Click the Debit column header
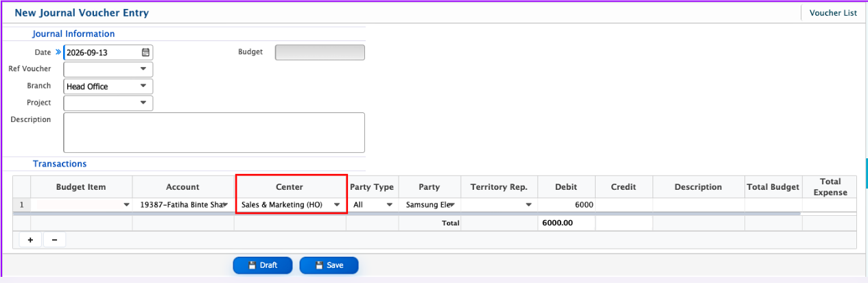This screenshot has height=283, width=868. pyautogui.click(x=566, y=187)
